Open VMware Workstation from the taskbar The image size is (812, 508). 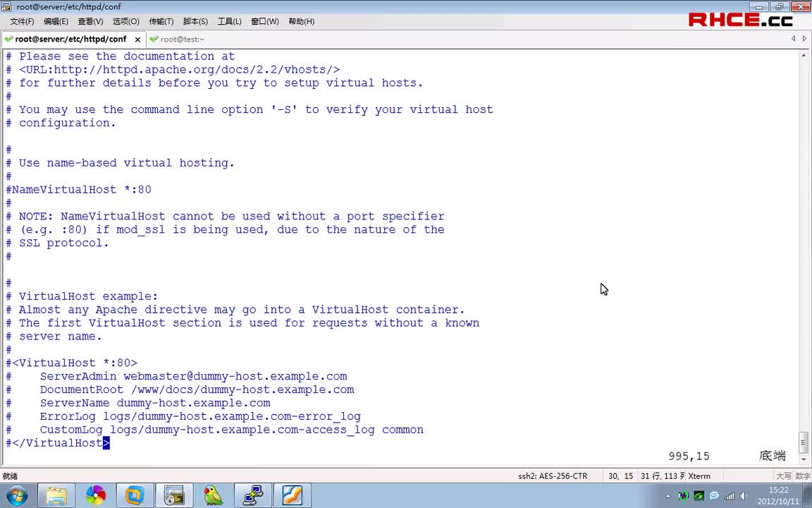[135, 496]
